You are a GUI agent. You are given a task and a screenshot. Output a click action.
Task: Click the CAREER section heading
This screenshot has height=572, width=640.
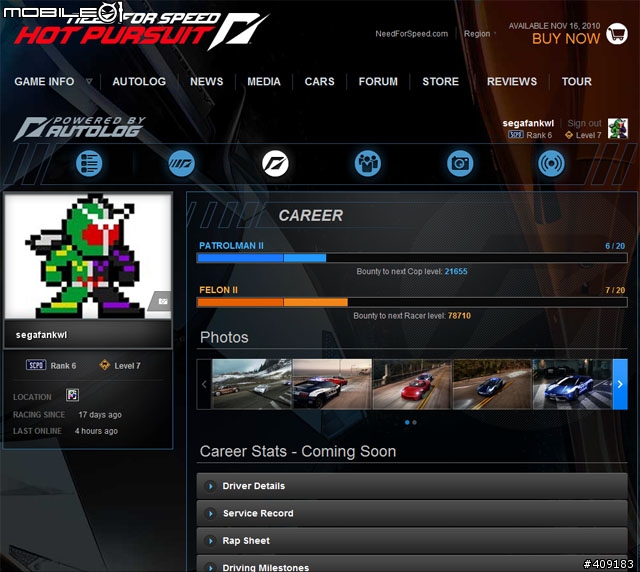pyautogui.click(x=311, y=216)
